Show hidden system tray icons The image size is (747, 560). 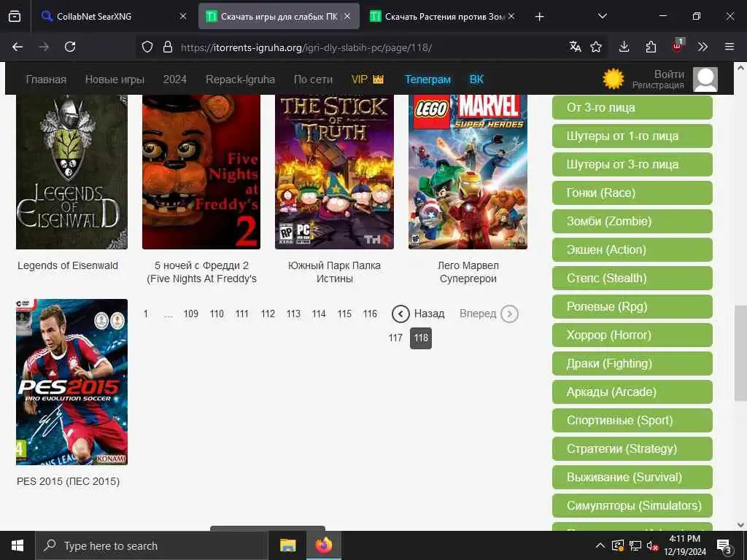(600, 545)
